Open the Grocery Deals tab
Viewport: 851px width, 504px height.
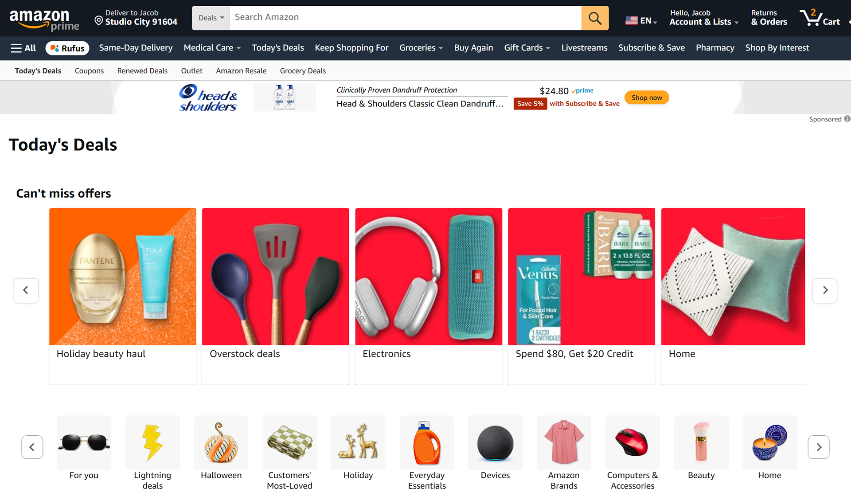click(303, 70)
